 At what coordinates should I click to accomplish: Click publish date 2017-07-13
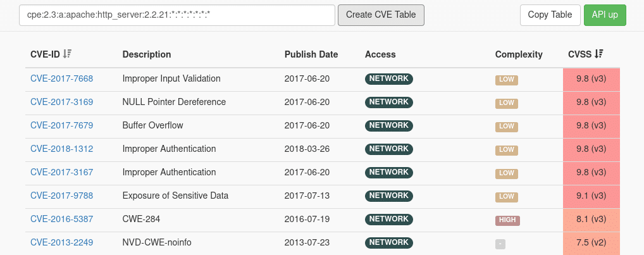[307, 196]
